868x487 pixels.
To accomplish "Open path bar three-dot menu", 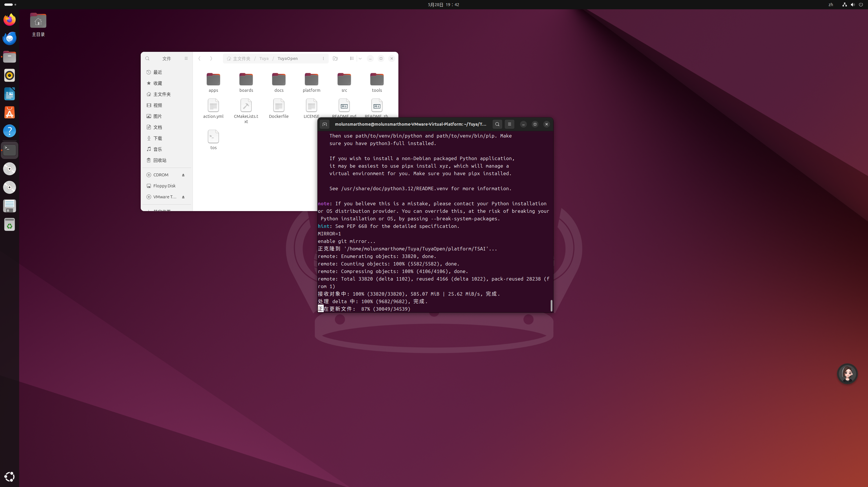I will point(323,59).
